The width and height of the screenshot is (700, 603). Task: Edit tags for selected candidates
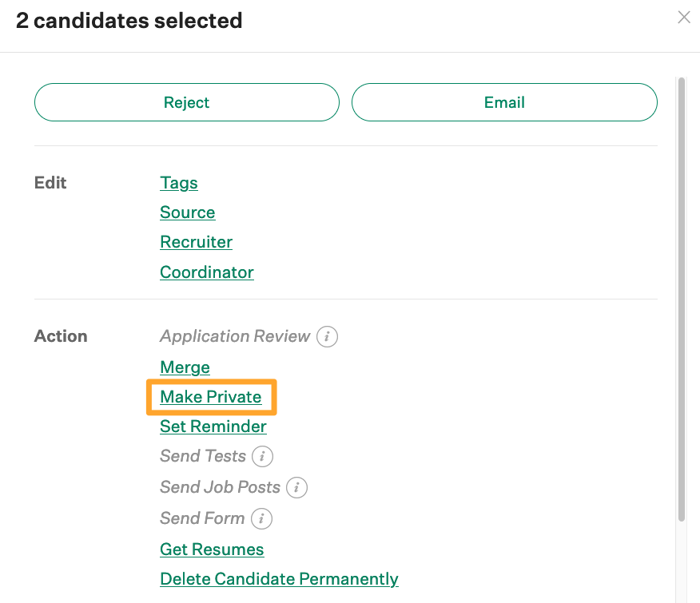[178, 183]
